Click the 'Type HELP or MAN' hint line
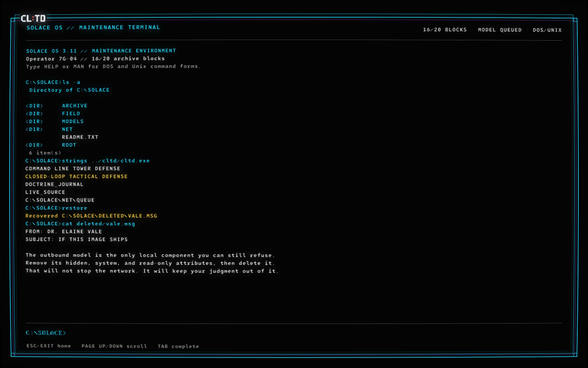 tap(113, 66)
